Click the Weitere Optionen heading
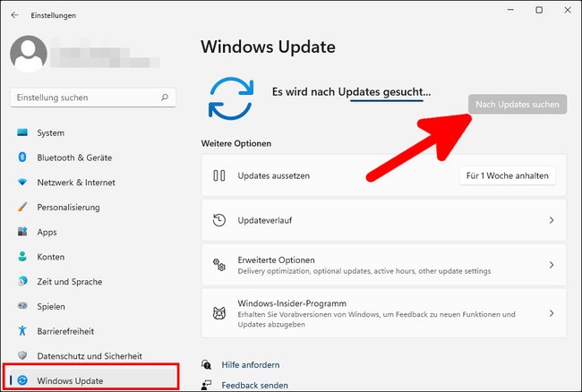This screenshot has width=582, height=392. click(236, 143)
